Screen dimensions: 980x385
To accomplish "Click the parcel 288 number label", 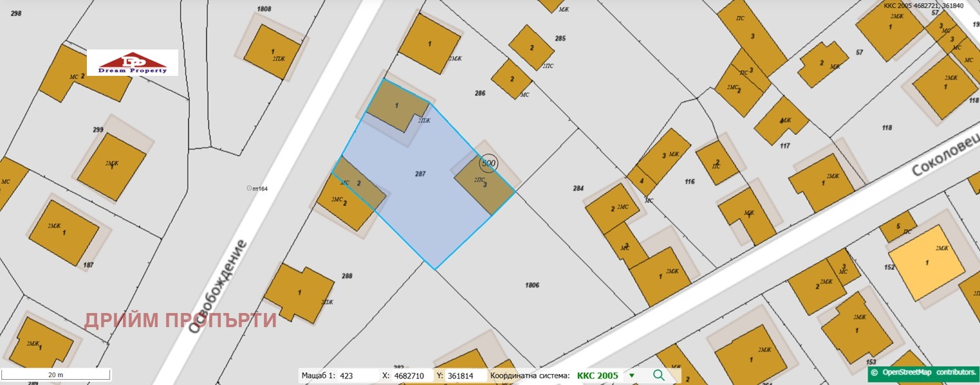I will coord(347,276).
